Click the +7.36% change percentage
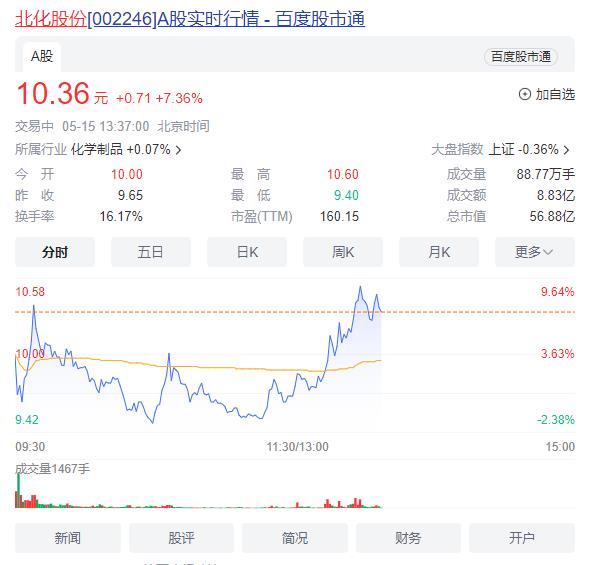The width and height of the screenshot is (590, 565). pyautogui.click(x=179, y=99)
